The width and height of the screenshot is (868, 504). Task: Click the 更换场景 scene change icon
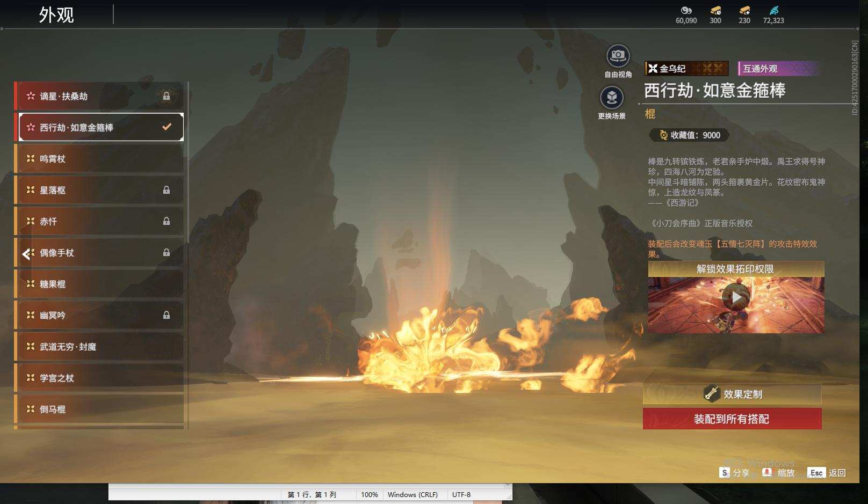coord(612,97)
